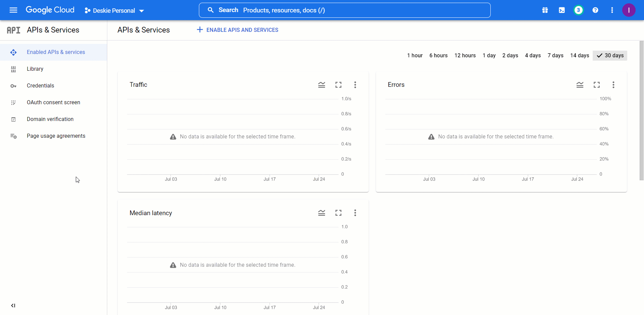Viewport: 644px width, 315px height.
Task: Click the Traffic chart title
Action: point(139,85)
